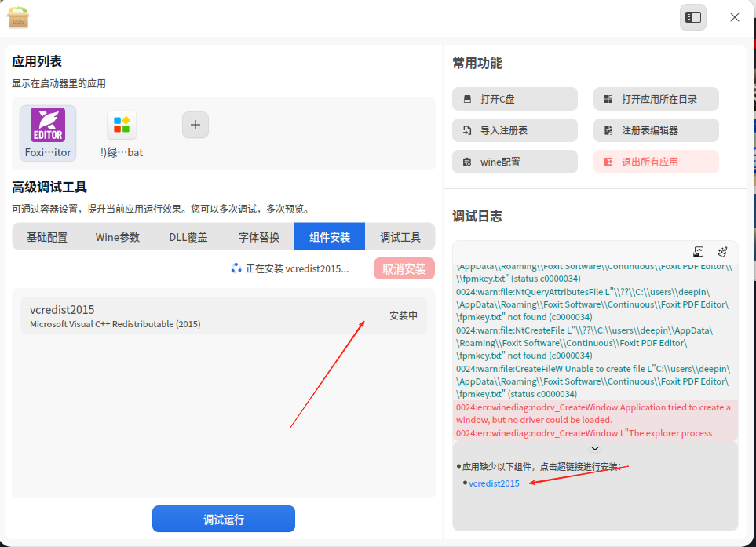Switch to the Wine参数 tab
This screenshot has height=547, width=756.
pyautogui.click(x=118, y=237)
